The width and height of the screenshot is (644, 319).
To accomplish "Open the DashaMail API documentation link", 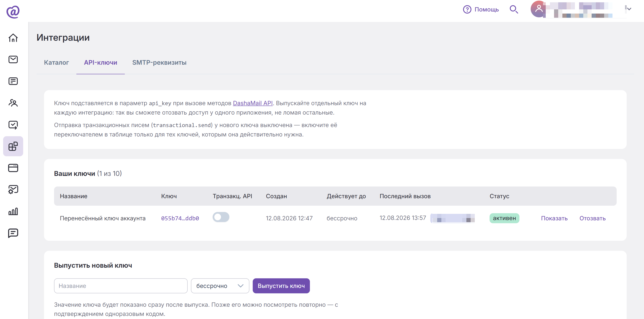I will pos(253,103).
